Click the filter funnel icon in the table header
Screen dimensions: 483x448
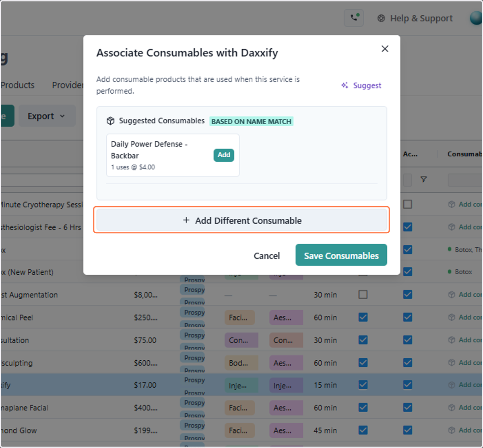tap(423, 179)
